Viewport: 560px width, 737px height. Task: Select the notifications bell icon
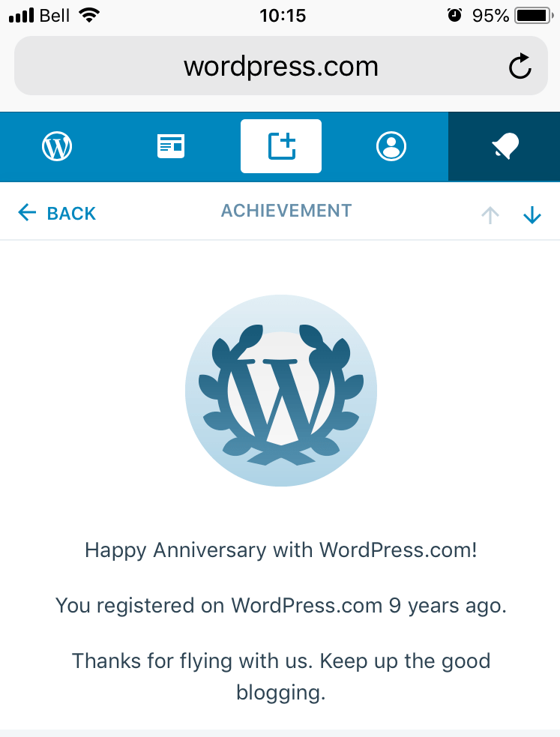[505, 146]
